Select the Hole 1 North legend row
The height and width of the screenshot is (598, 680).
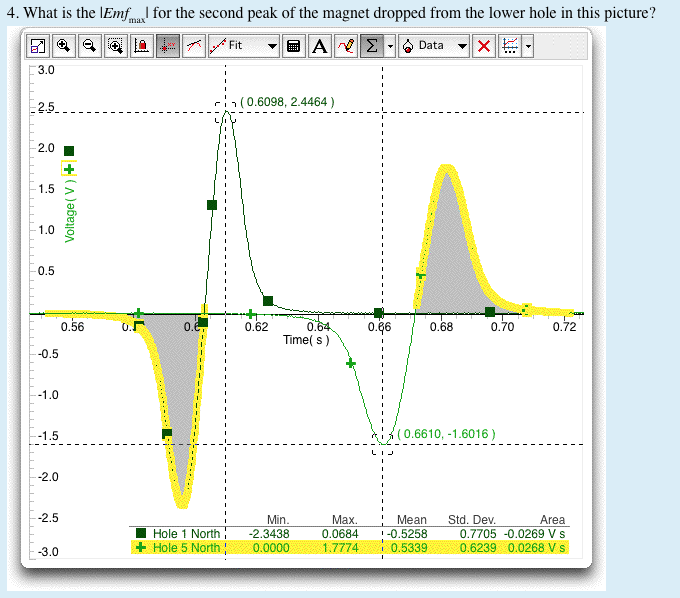[185, 534]
